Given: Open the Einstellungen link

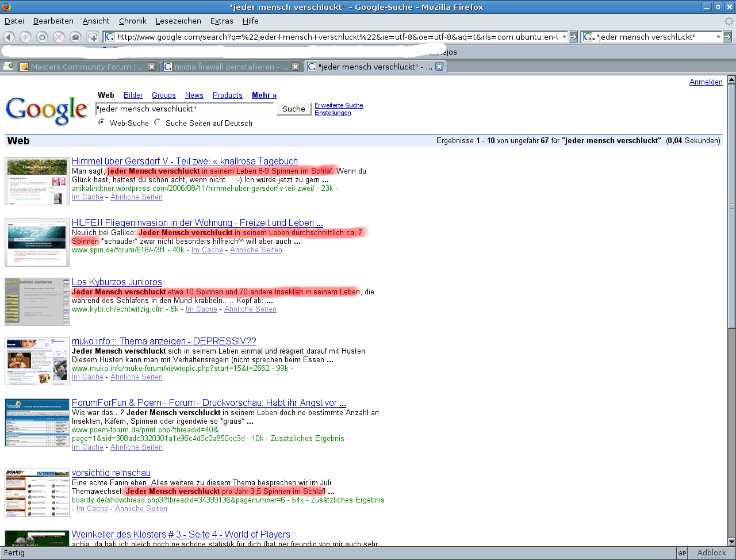Looking at the screenshot, I should pyautogui.click(x=332, y=113).
